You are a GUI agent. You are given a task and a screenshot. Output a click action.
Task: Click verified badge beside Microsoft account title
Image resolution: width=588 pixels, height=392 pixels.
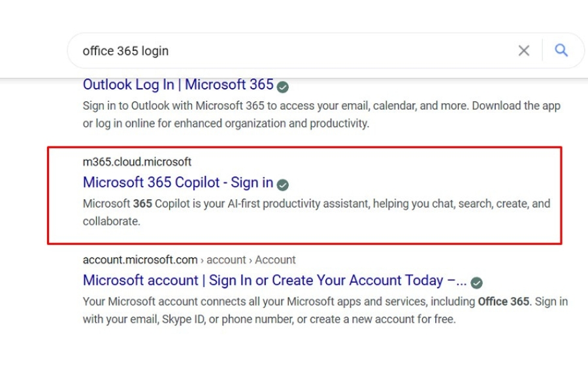click(477, 282)
